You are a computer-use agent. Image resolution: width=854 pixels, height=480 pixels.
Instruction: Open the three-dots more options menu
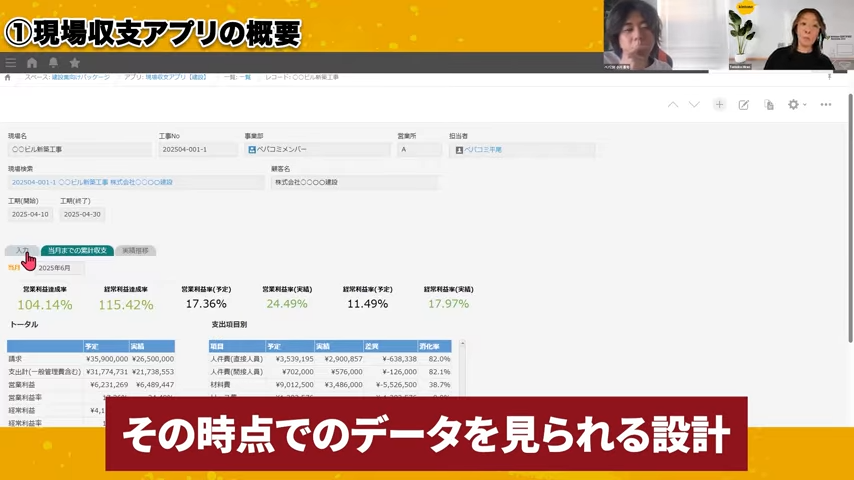826,105
